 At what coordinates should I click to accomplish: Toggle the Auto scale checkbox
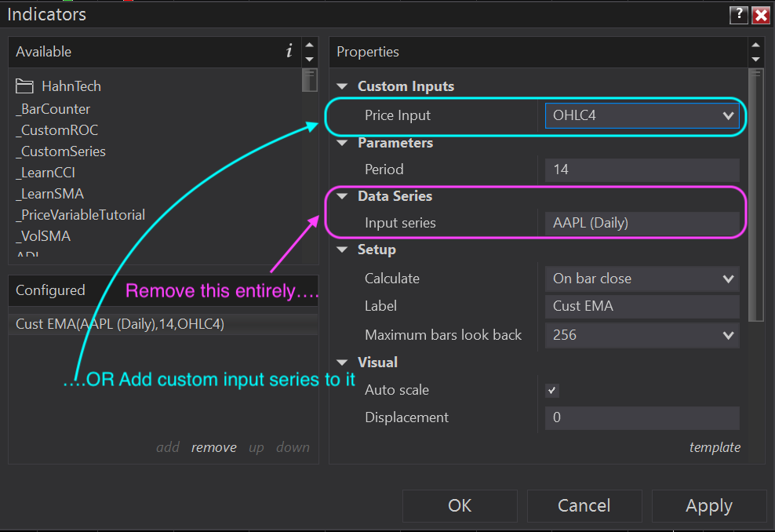click(552, 391)
